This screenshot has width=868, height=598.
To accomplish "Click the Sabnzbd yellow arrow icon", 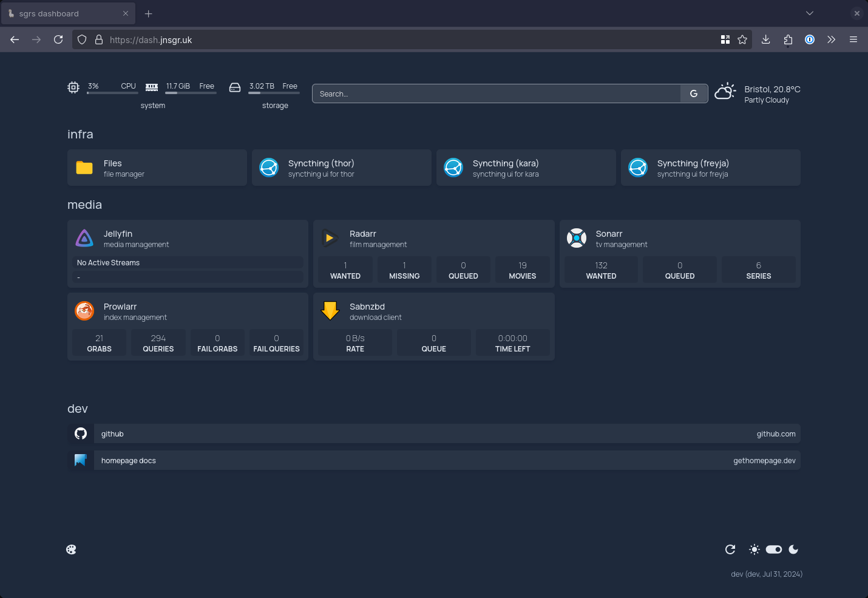I will 330,311.
